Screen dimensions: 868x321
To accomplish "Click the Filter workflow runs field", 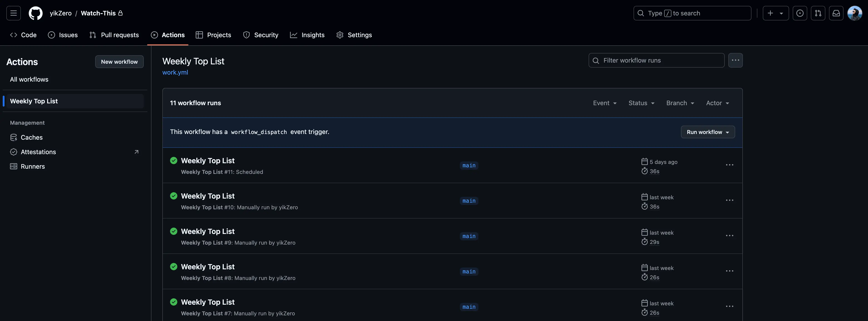I will [x=656, y=60].
